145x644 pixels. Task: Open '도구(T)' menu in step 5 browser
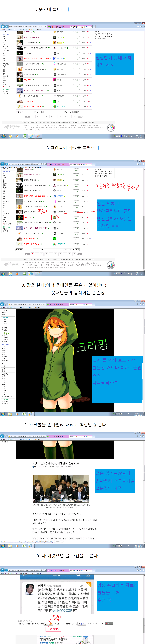(x=31, y=573)
